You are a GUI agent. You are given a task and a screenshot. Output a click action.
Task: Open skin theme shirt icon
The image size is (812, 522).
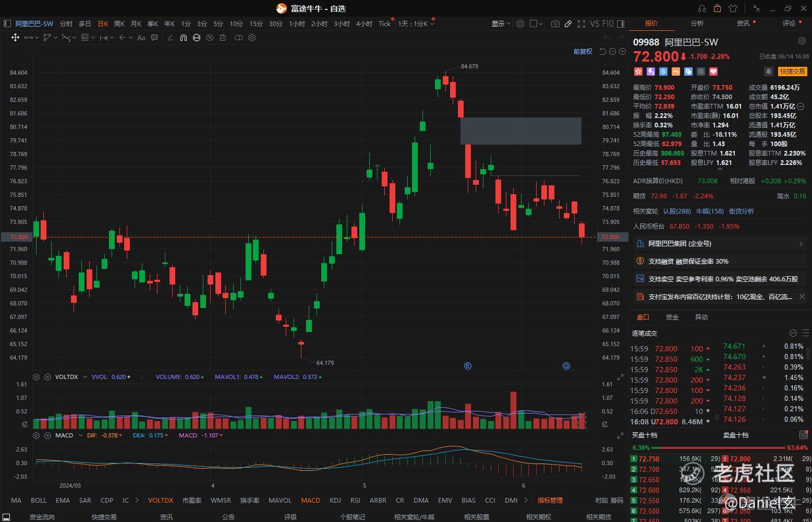733,8
